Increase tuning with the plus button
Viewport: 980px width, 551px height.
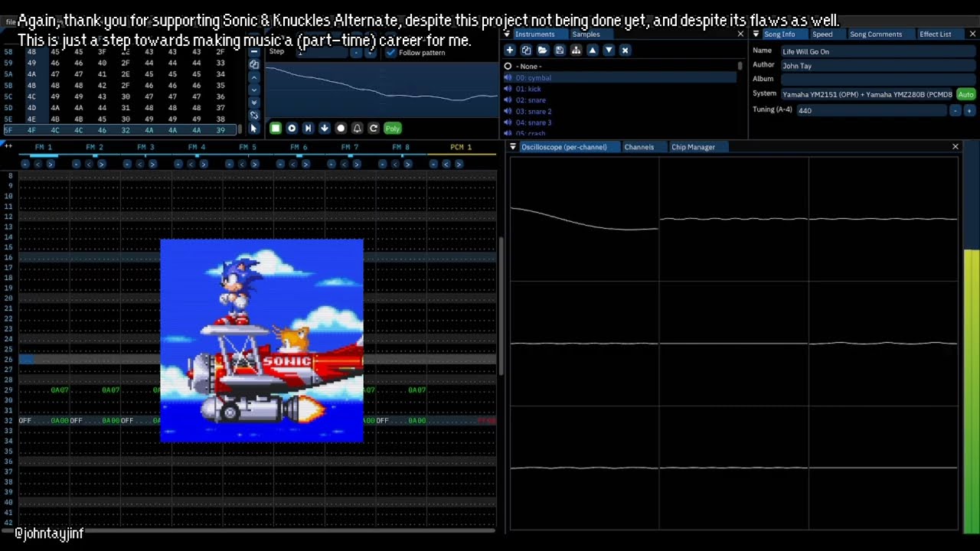969,110
